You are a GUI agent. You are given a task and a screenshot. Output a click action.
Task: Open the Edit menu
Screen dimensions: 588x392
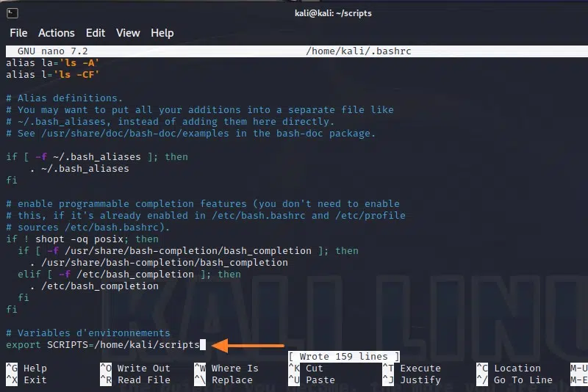(x=96, y=33)
